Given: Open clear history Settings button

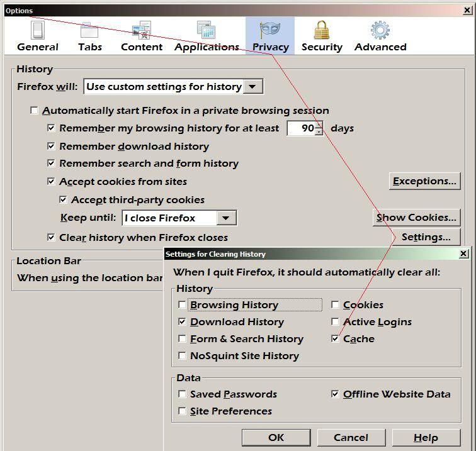Looking at the screenshot, I should 426,237.
